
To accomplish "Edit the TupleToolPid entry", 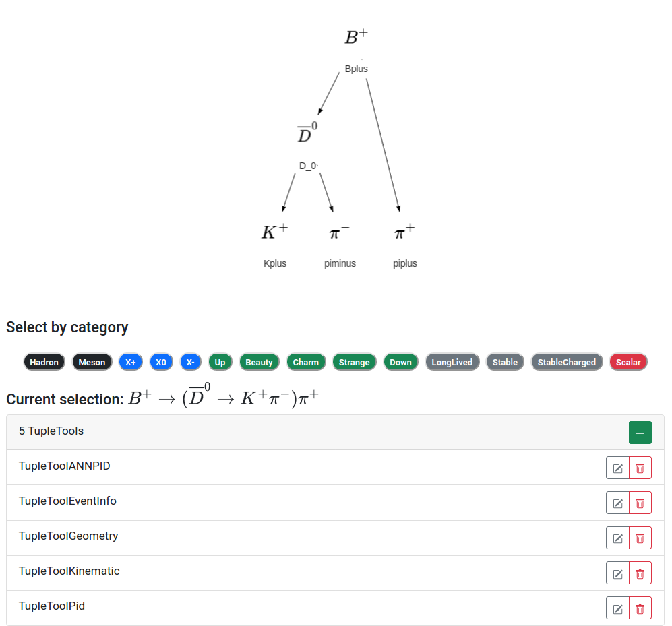I will 617,608.
